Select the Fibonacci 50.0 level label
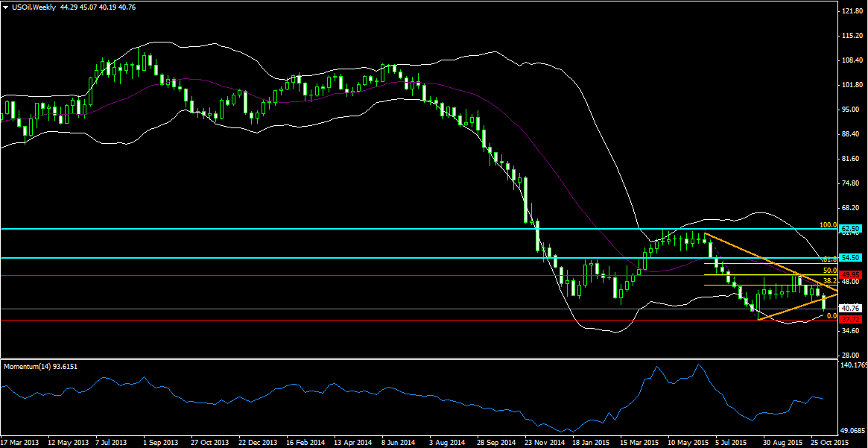Image resolution: width=868 pixels, height=448 pixels. click(x=830, y=271)
